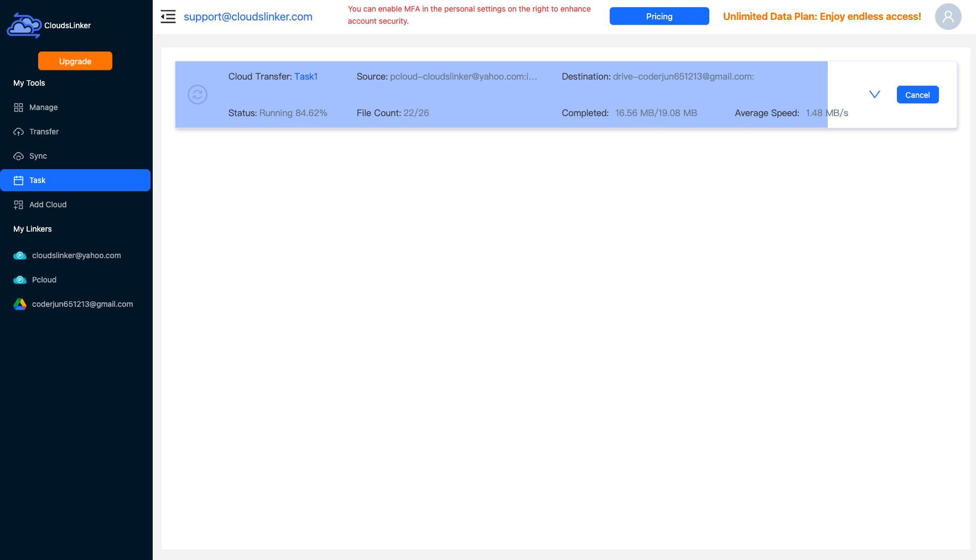976x560 pixels.
Task: Click the Manage grid icon in sidebar
Action: (x=18, y=107)
